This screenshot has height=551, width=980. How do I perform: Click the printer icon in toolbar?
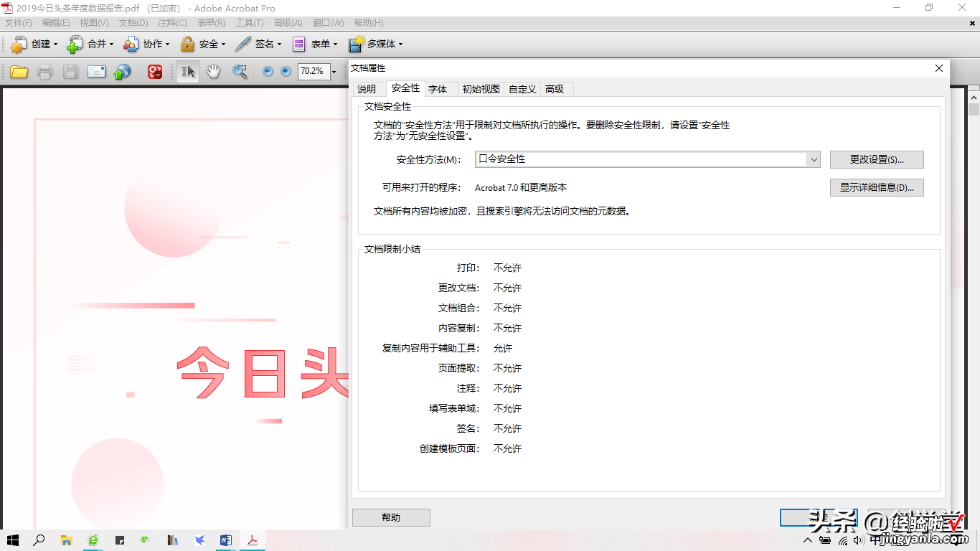[x=44, y=72]
